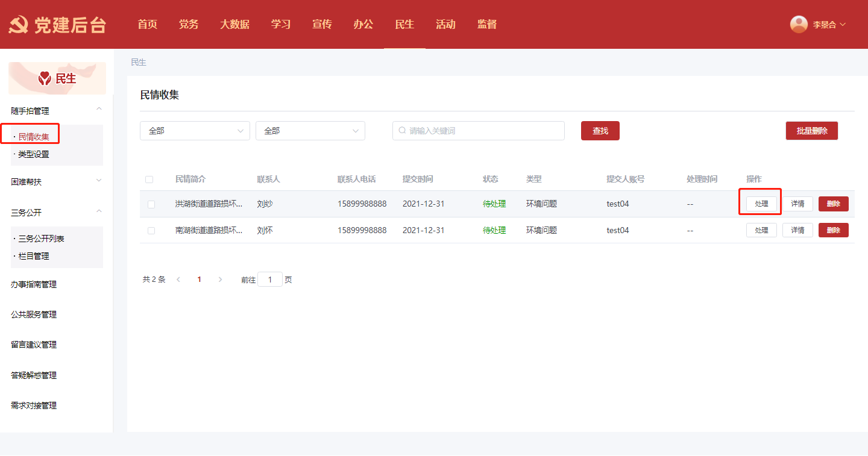Click the heart icon in the 民生 sidebar banner
868x456 pixels.
pos(44,78)
